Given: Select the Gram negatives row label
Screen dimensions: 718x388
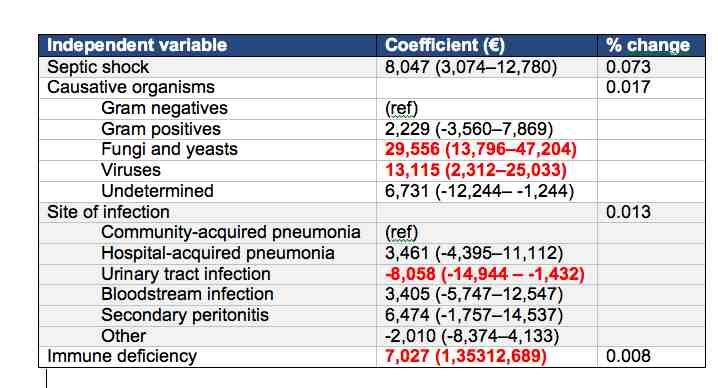Looking at the screenshot, I should tap(164, 108).
